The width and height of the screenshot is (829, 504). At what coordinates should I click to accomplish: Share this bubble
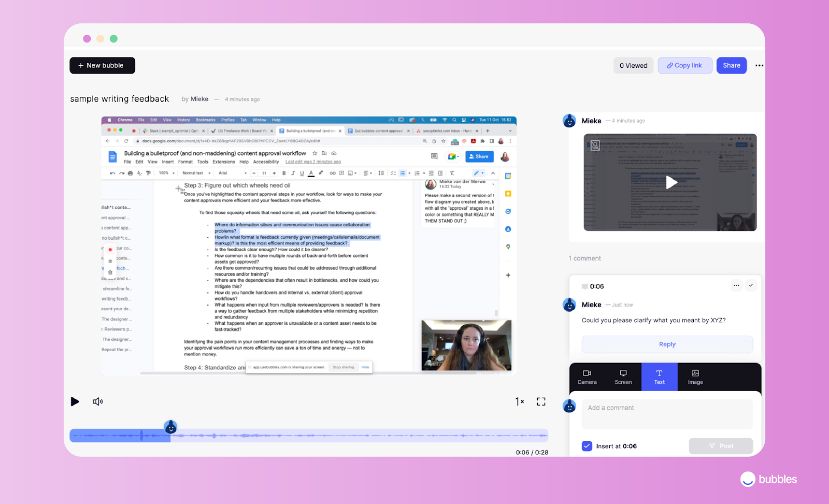[731, 65]
